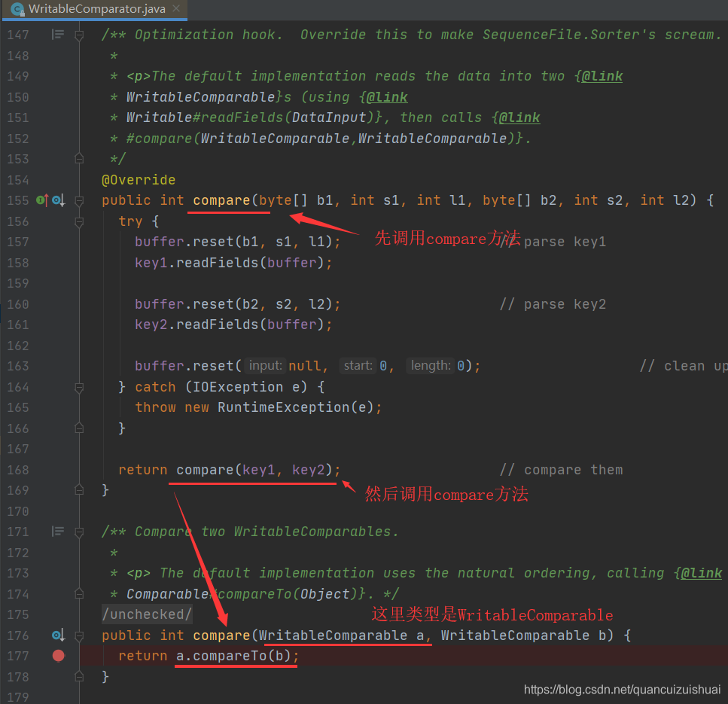This screenshot has height=704, width=728.
Task: Click the 'length:' parameter hint
Action: (431, 365)
